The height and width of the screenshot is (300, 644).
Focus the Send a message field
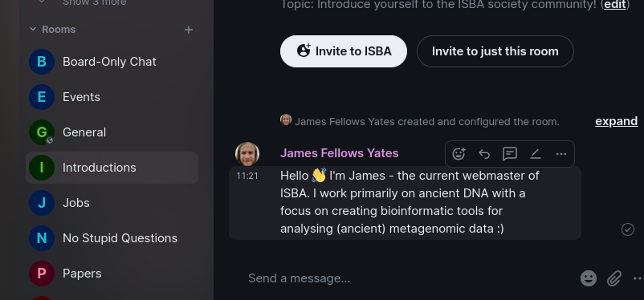click(409, 278)
